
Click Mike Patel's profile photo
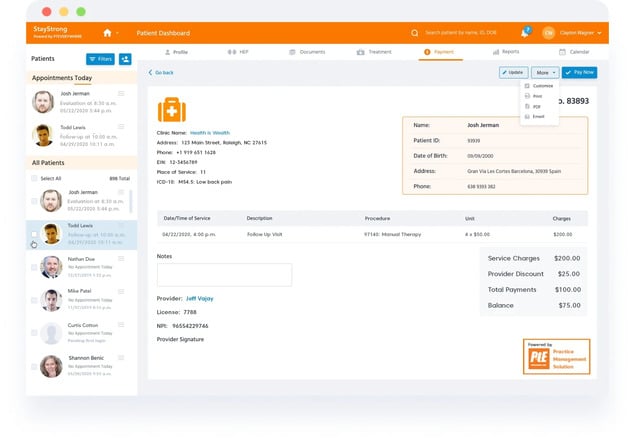[51, 300]
